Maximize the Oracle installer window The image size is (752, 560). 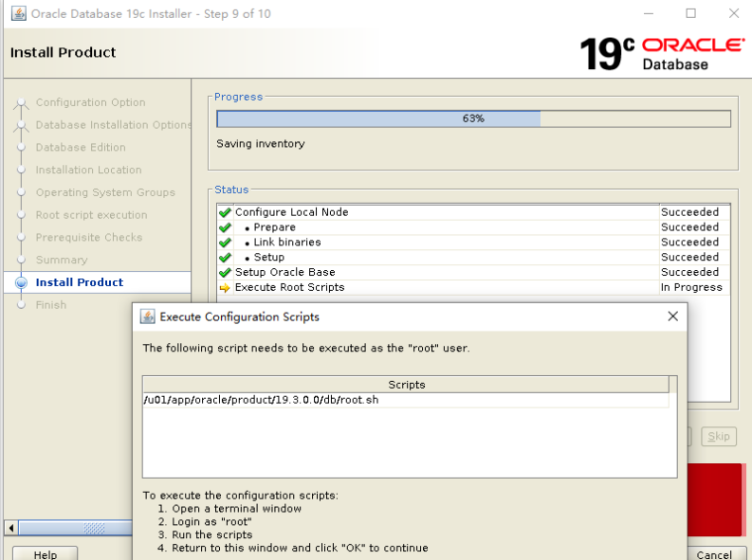[690, 13]
